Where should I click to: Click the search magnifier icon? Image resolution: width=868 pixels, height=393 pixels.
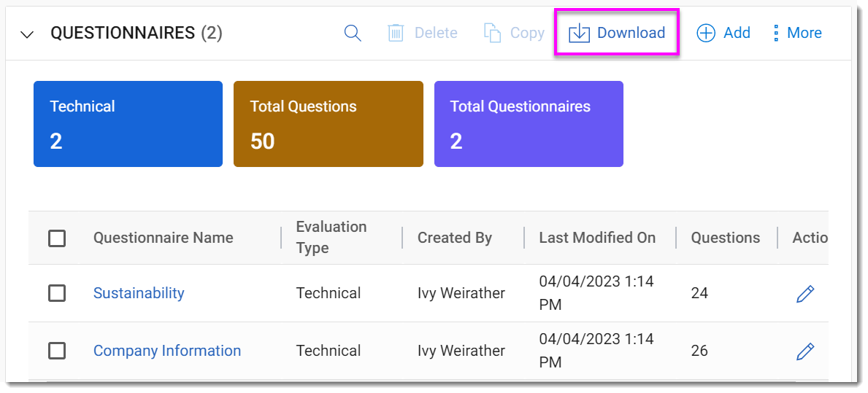(x=353, y=33)
